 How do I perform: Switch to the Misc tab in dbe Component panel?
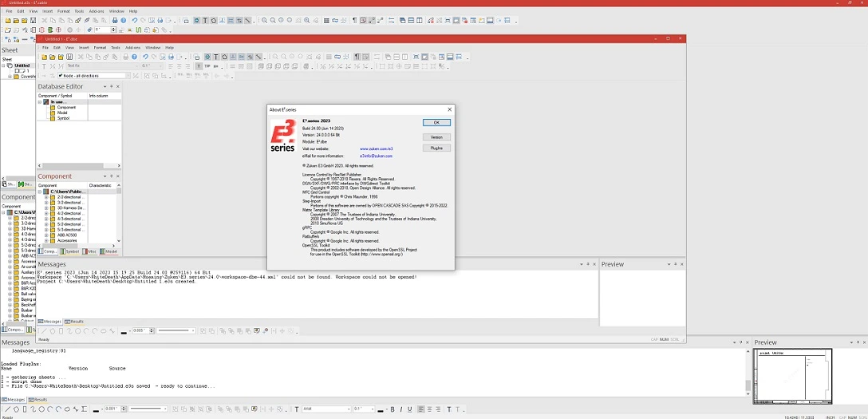(x=89, y=251)
